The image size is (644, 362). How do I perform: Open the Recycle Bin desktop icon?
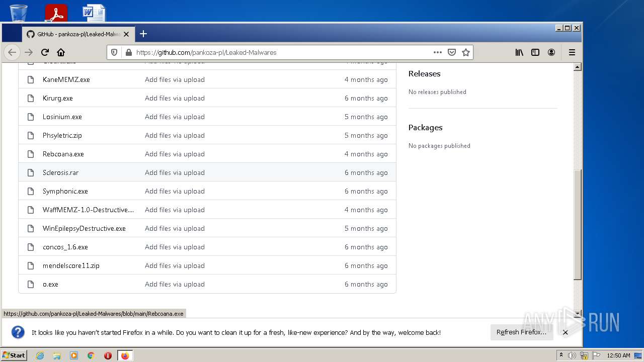coord(19,12)
